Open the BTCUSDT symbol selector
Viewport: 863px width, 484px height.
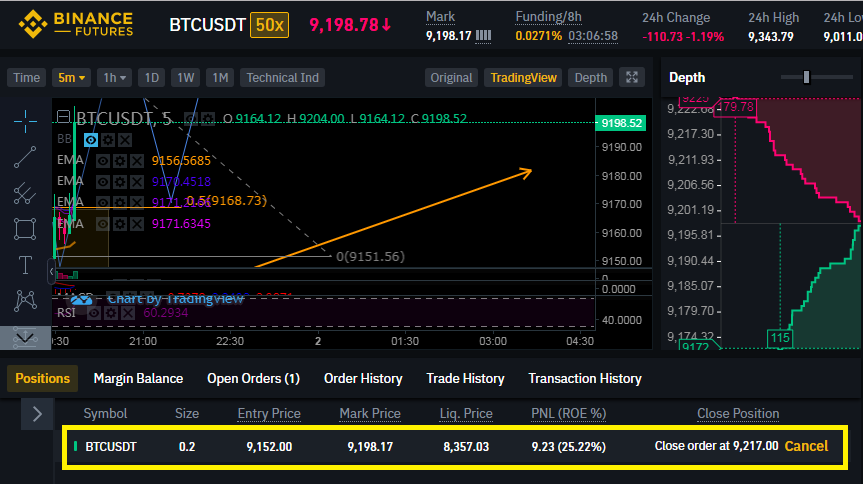[x=207, y=25]
